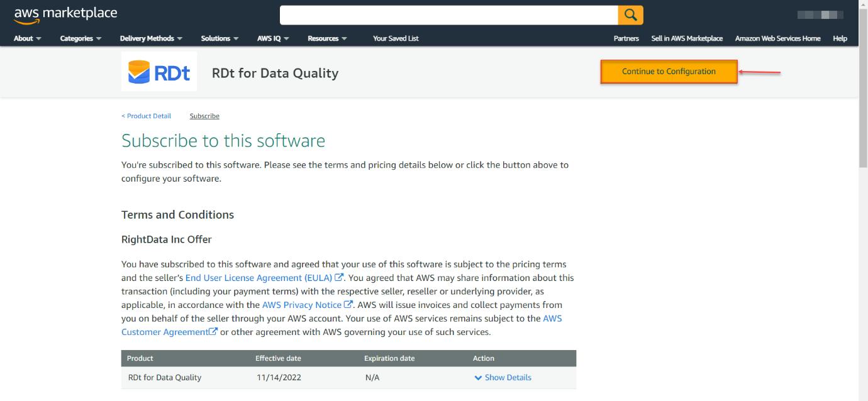Viewport: 868px width, 401px height.
Task: Click the RDt for Data Quality table cell
Action: tap(165, 378)
